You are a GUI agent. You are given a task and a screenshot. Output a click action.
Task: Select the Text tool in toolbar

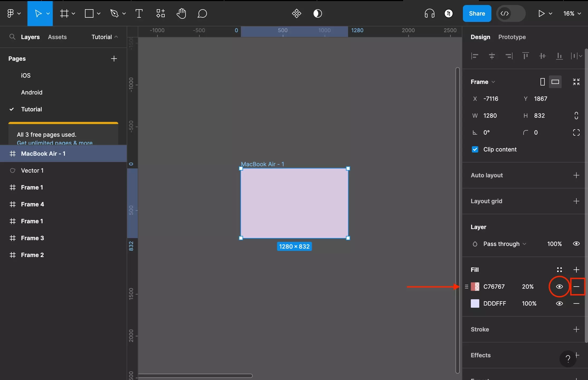click(x=139, y=13)
